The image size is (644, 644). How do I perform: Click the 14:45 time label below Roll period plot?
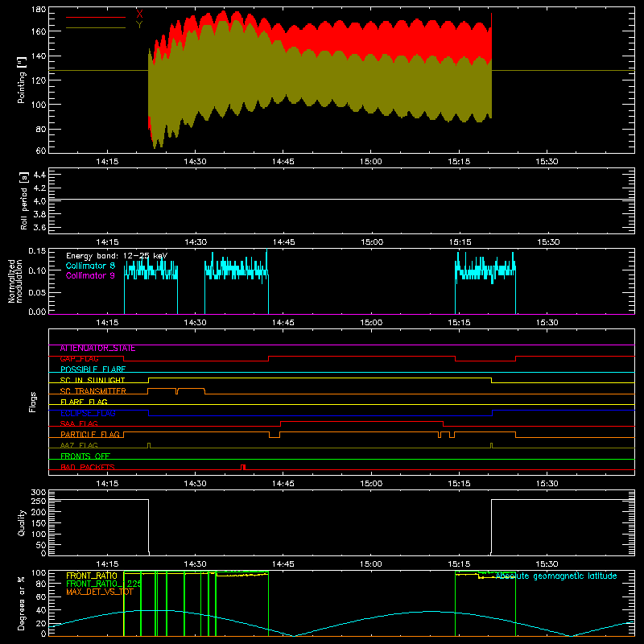click(x=283, y=242)
